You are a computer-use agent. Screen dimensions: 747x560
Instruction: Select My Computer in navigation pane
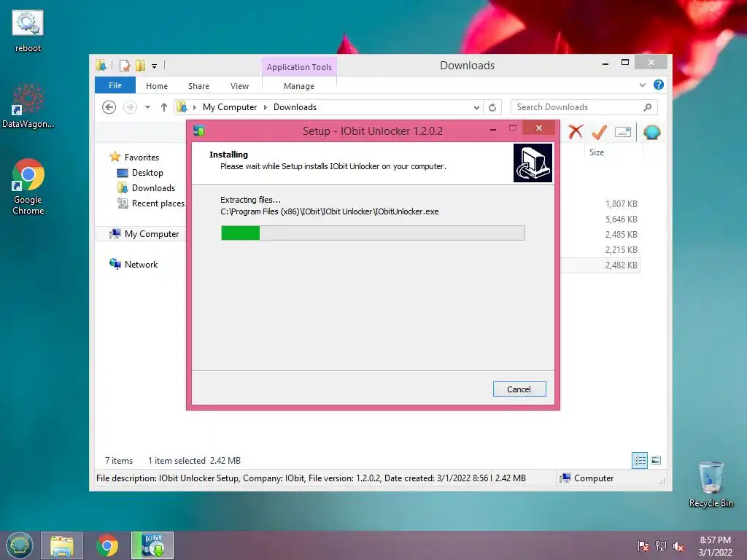152,234
